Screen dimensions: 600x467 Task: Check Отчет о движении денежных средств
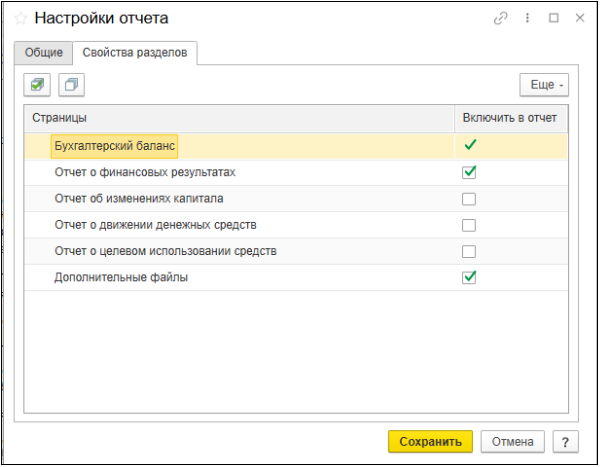(x=469, y=225)
